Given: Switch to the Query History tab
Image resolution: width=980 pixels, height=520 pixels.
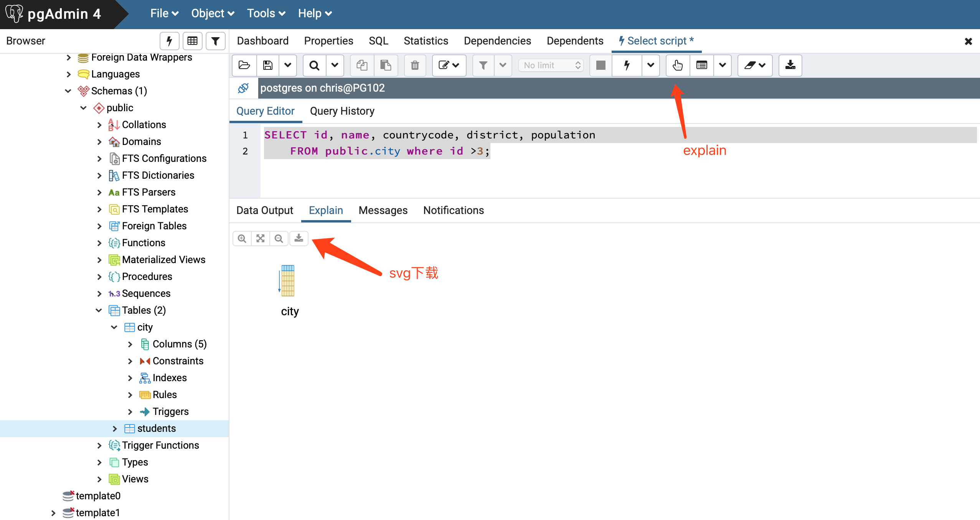Looking at the screenshot, I should [342, 111].
